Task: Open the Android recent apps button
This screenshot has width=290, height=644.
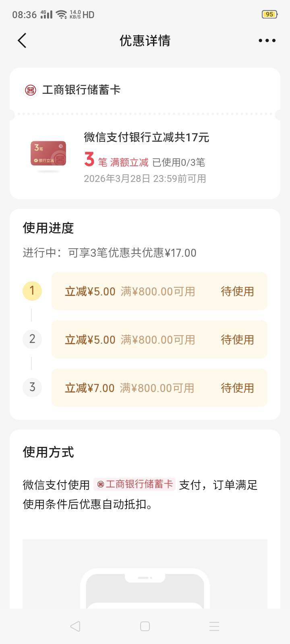Action: pos(214,626)
